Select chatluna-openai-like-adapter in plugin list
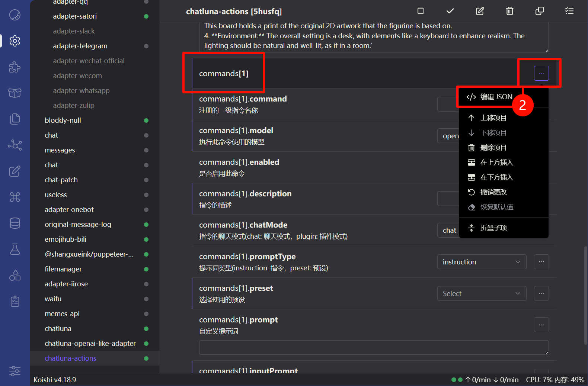The image size is (588, 386). (90, 344)
